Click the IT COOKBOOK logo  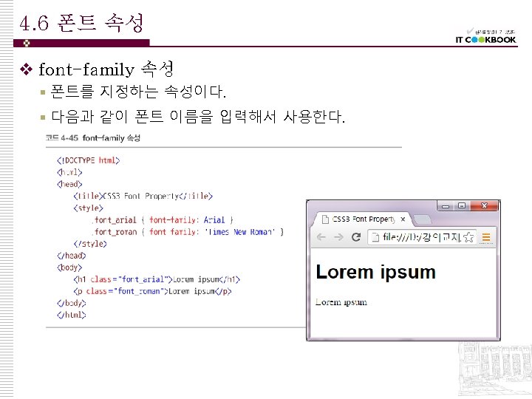[485, 37]
